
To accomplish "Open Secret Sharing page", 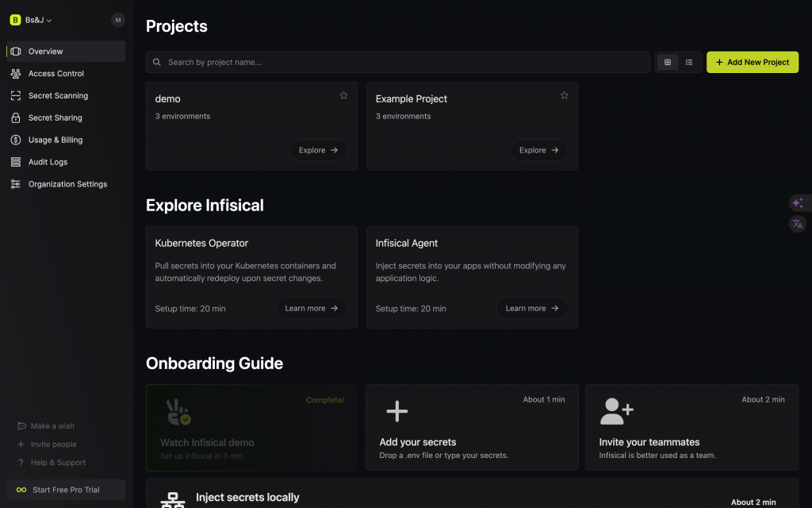I will [66, 117].
